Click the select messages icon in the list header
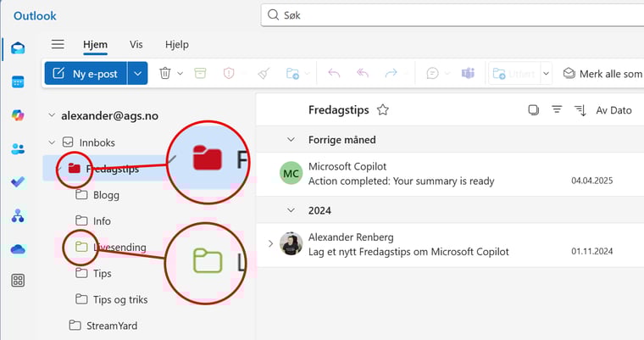Image resolution: width=644 pixels, height=340 pixels. point(533,109)
